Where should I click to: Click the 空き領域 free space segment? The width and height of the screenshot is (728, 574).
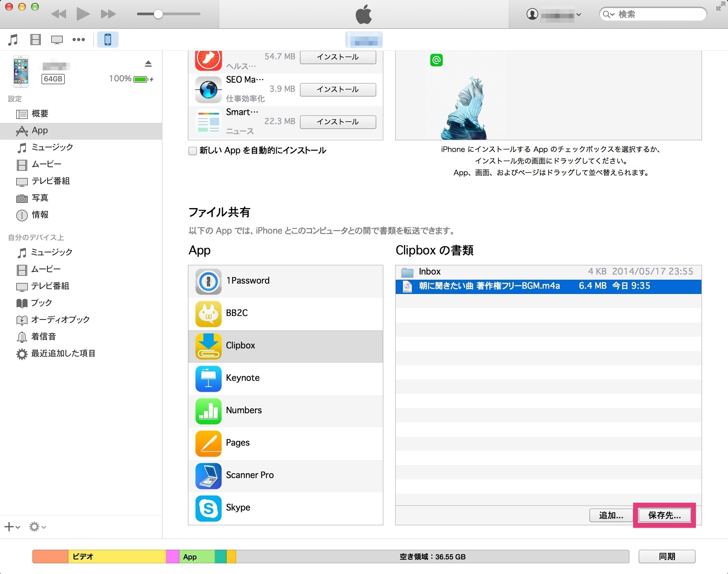[433, 556]
